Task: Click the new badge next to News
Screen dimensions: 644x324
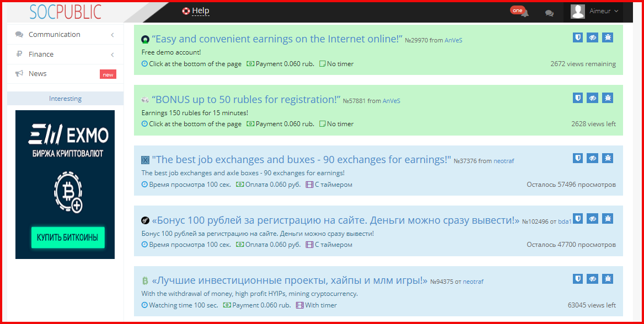Action: [108, 74]
